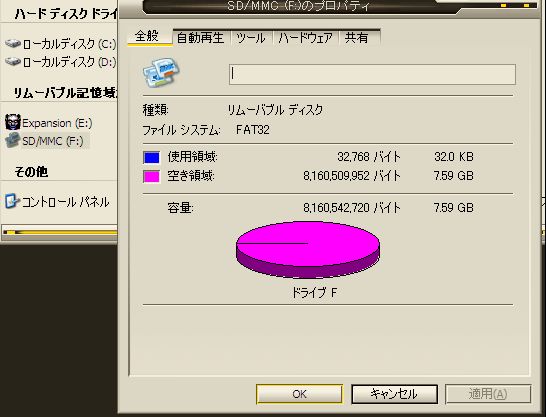Select the 全般 (General) tab

tap(147, 36)
